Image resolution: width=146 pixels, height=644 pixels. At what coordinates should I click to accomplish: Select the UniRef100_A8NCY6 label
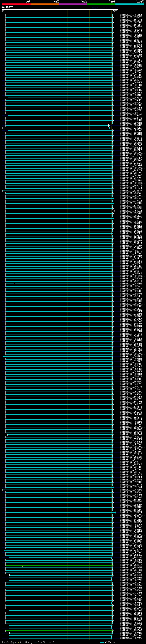click(x=131, y=251)
